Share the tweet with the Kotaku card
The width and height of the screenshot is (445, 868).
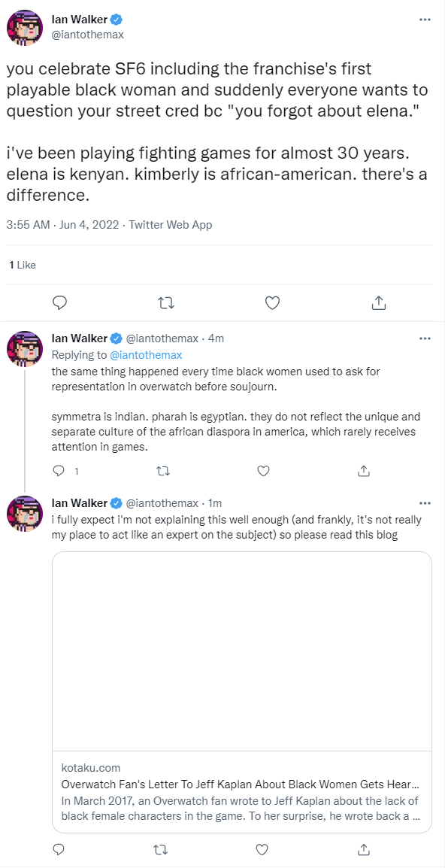tap(364, 849)
